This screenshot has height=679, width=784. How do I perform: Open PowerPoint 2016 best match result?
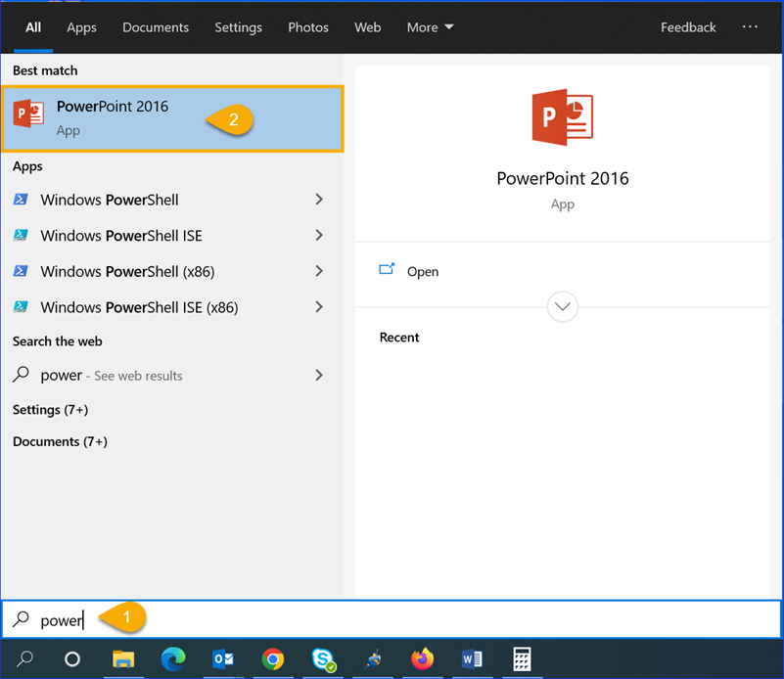coord(172,119)
